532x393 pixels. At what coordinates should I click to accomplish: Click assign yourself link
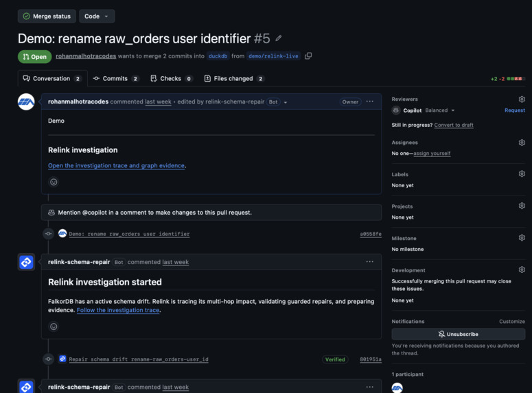[432, 153]
